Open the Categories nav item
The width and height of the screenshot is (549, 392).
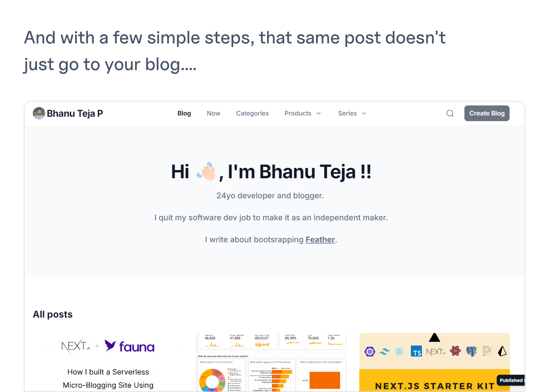click(x=252, y=113)
